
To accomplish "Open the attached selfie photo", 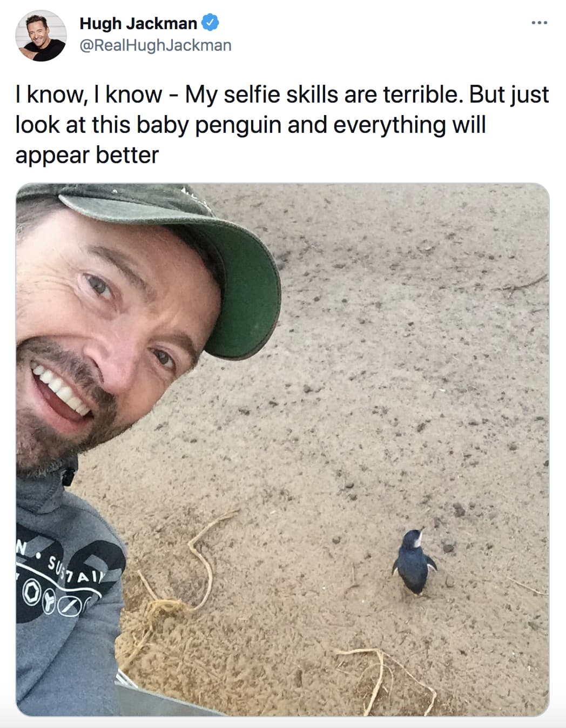I will (282, 449).
